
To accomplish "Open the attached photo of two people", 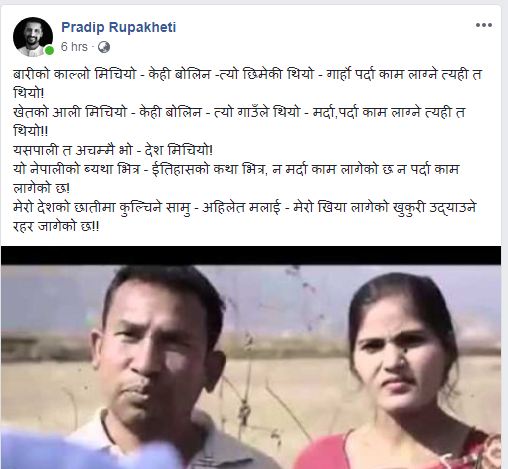I will click(251, 358).
